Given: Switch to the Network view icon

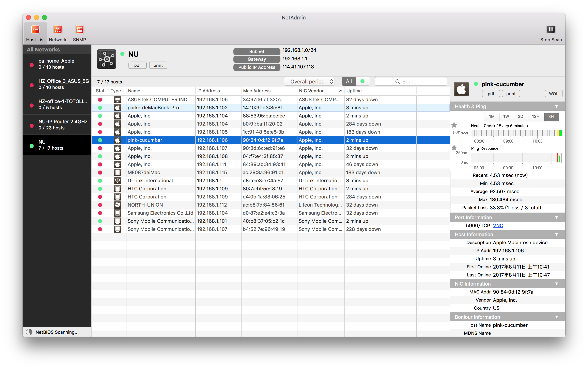Looking at the screenshot, I should click(x=58, y=30).
